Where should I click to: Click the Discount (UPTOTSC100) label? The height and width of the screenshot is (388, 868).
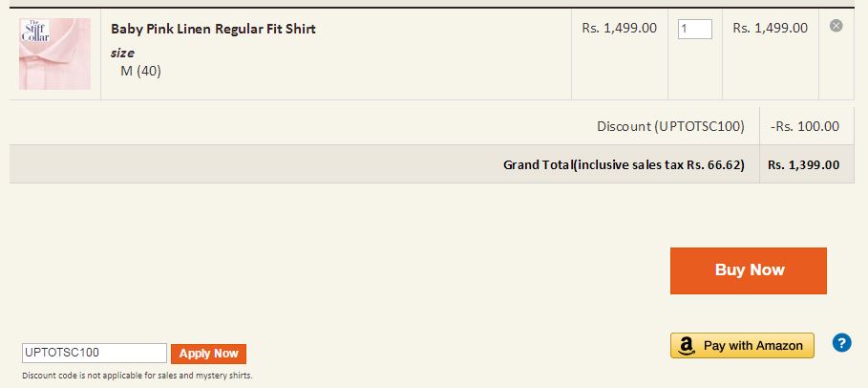[669, 126]
